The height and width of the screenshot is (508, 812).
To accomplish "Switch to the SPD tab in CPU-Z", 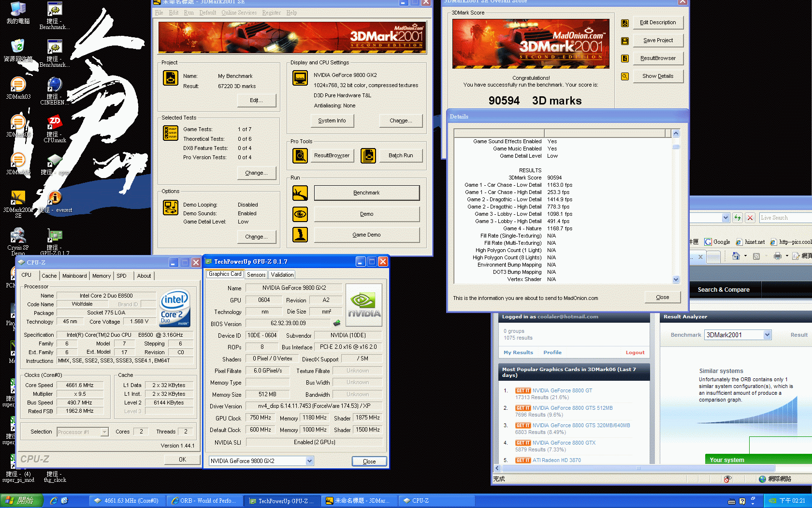I will 121,276.
